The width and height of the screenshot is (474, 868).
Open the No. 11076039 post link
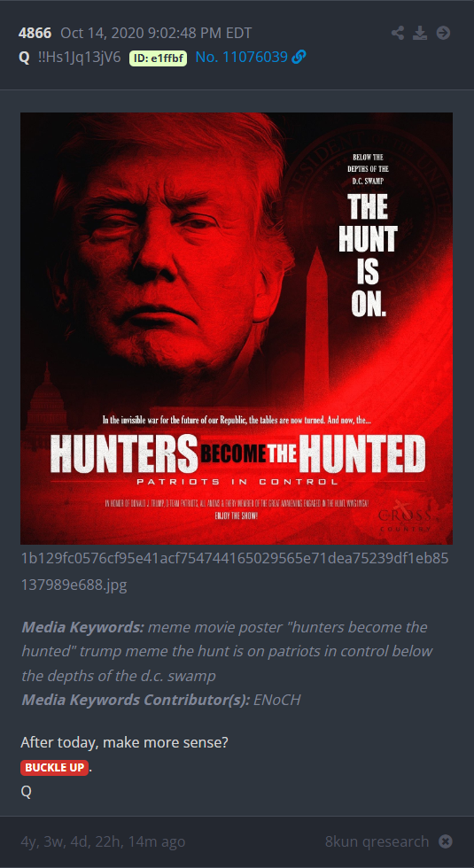(241, 57)
